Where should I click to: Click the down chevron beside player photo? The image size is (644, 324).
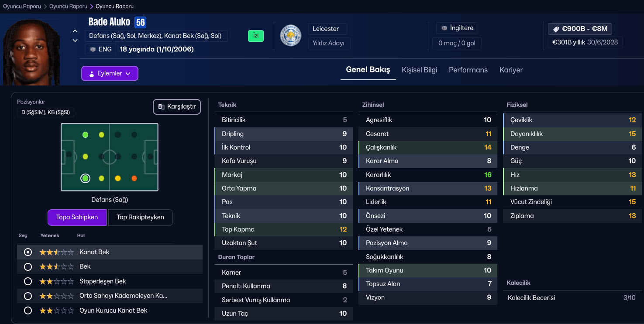pyautogui.click(x=75, y=41)
